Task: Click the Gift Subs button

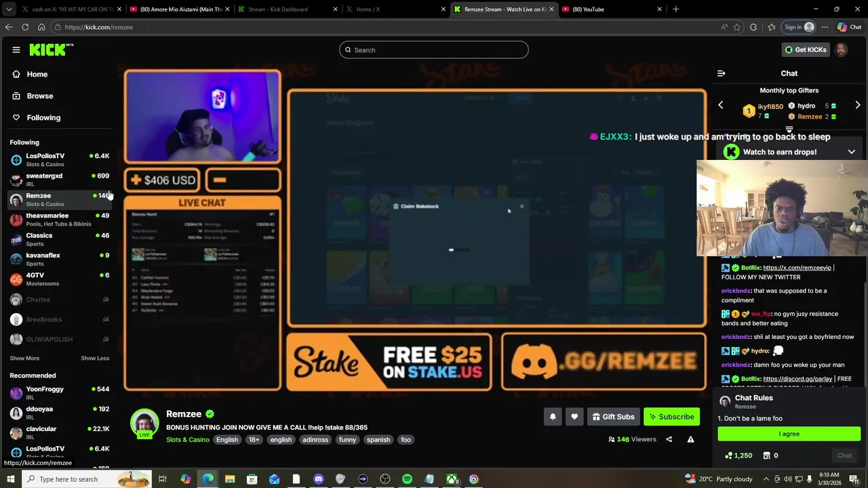Action: (613, 417)
